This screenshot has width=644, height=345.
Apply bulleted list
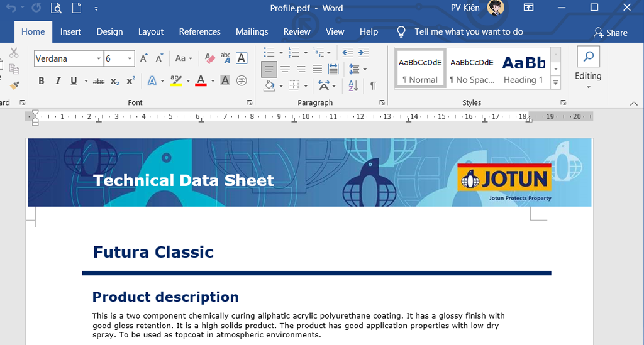[x=269, y=52]
